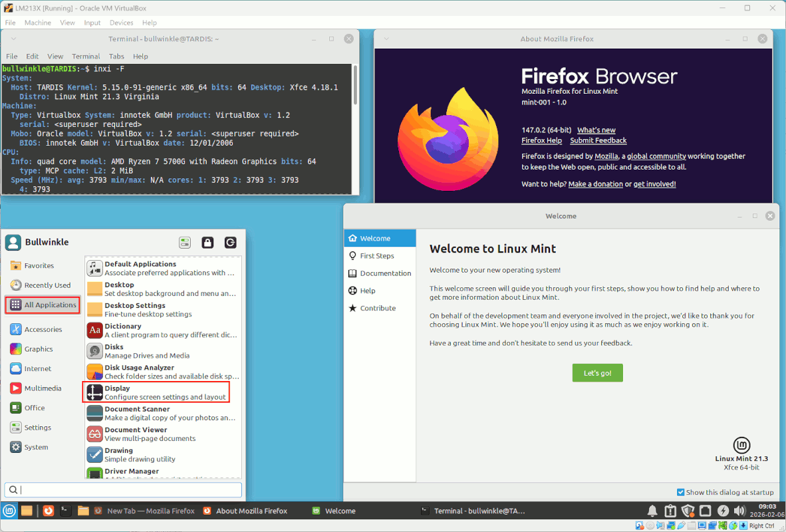Screen dimensions: 786x532
Task: Launch the Drawing utility
Action: click(164, 454)
